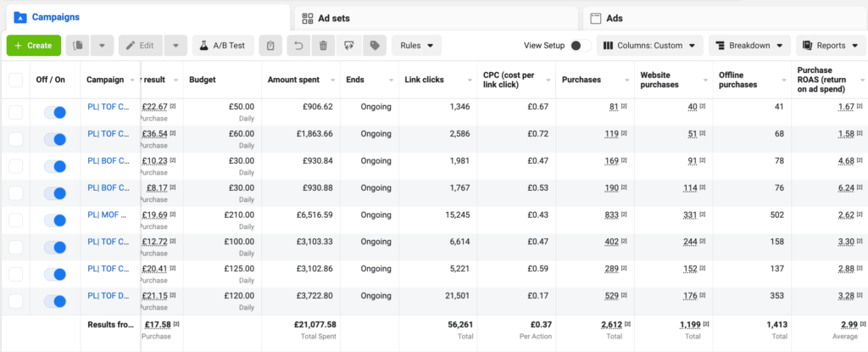Switch off the £3,102.86 campaign toggle

click(55, 274)
